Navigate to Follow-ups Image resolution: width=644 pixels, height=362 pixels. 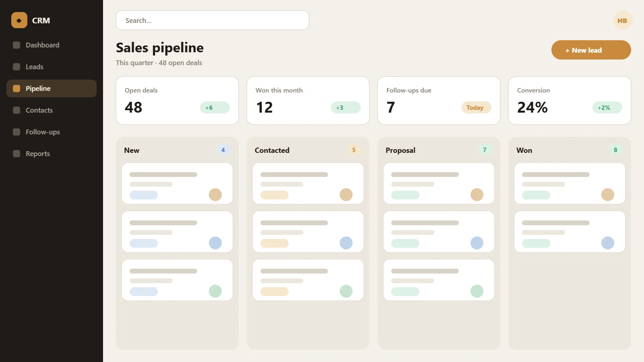(52, 132)
